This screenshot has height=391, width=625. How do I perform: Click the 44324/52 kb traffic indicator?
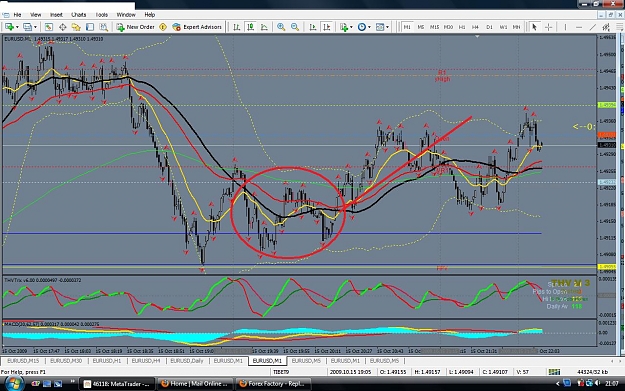click(x=593, y=372)
